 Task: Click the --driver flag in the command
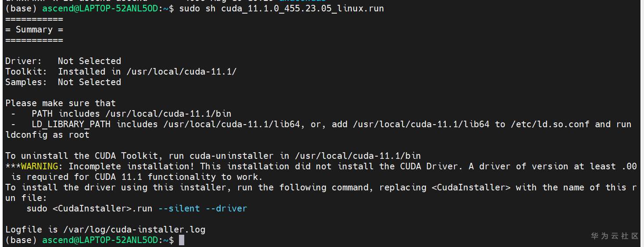[x=226, y=208]
